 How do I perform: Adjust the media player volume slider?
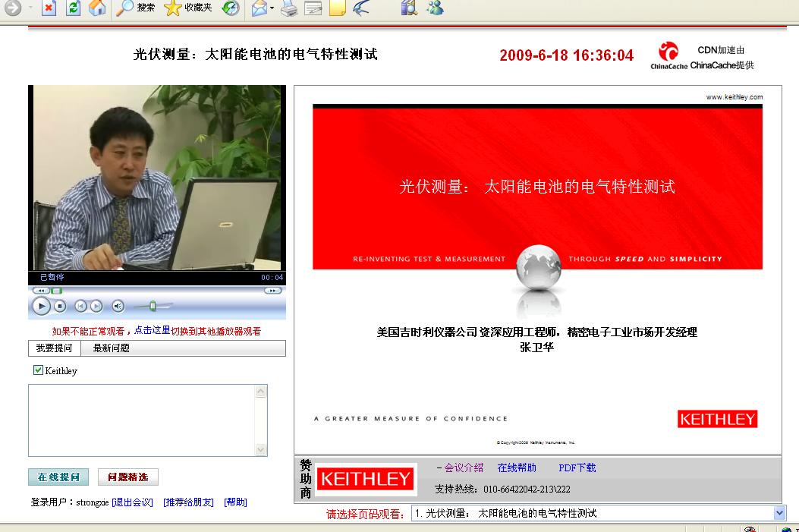(x=153, y=307)
